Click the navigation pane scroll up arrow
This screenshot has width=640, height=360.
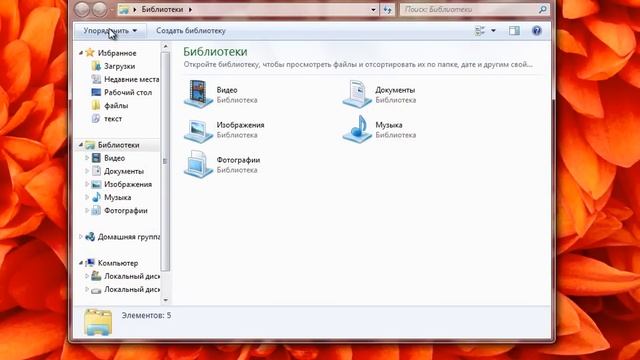[x=165, y=47]
